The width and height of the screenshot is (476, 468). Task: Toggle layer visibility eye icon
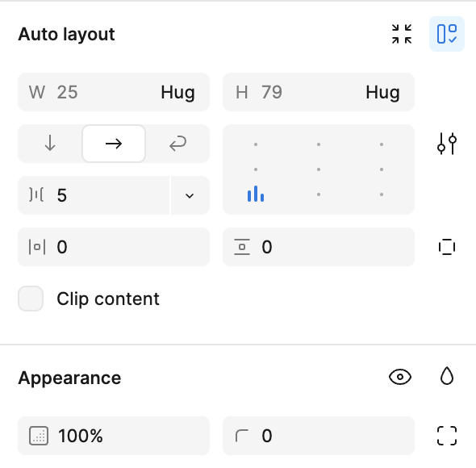400,377
